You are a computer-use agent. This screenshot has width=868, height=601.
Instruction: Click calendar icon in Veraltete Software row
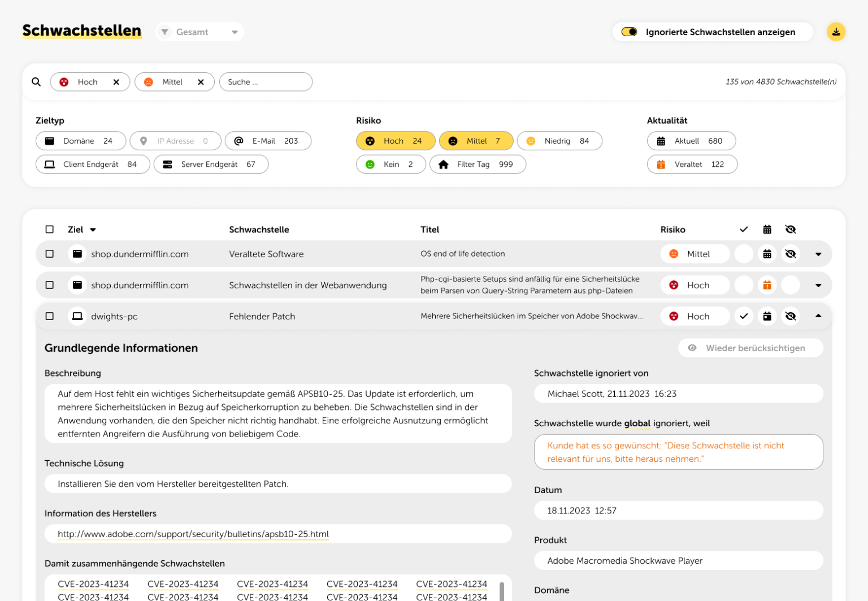tap(767, 254)
